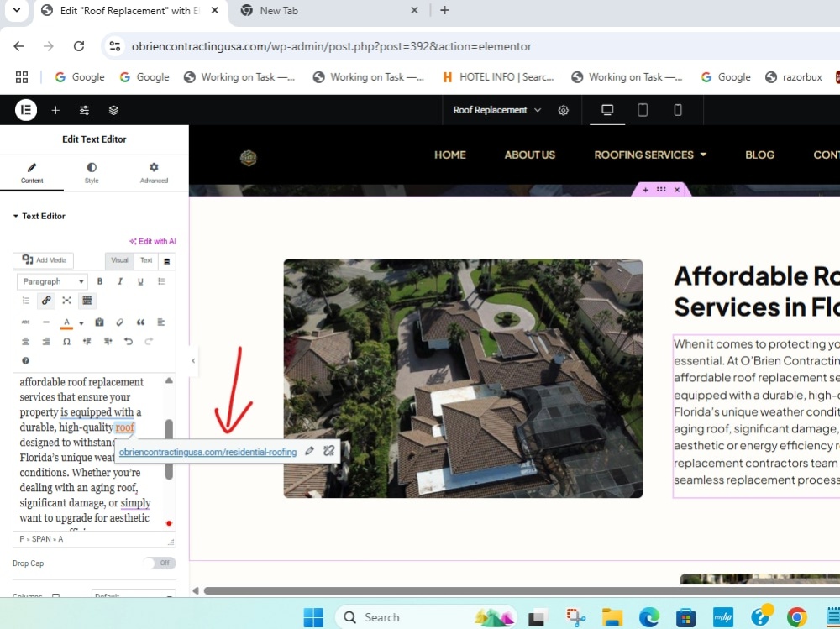Click the aerial roof image
This screenshot has width=840, height=629.
463,378
